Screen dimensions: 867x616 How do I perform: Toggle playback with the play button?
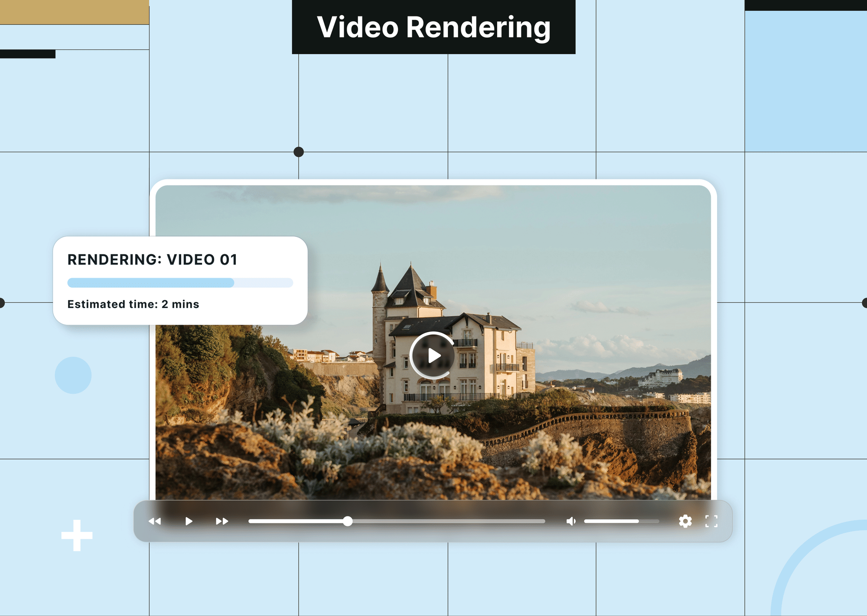(188, 522)
